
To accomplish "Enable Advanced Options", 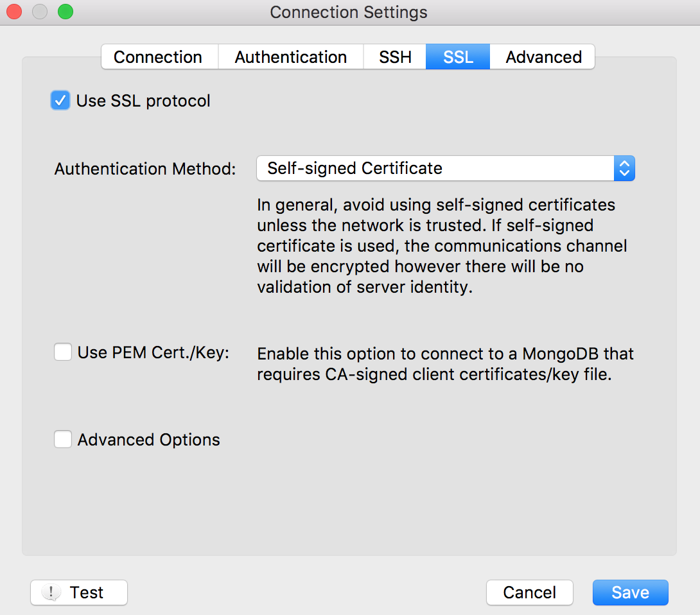I will click(x=62, y=439).
